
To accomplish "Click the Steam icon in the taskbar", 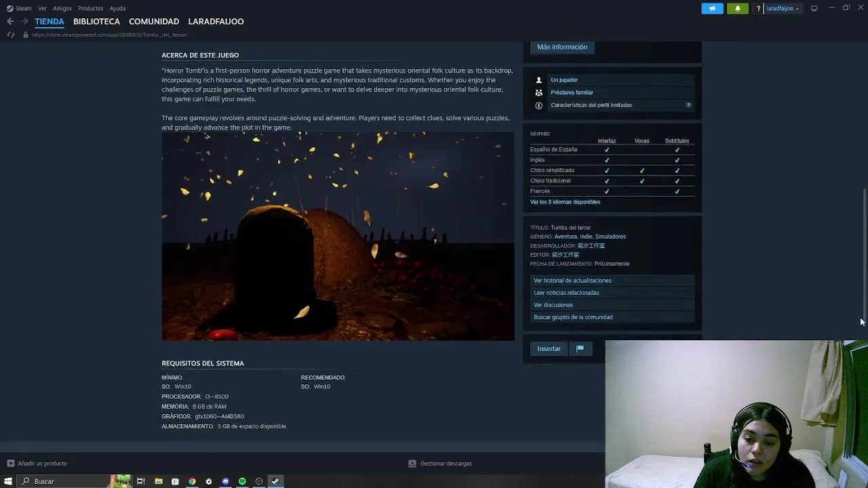I will tap(275, 481).
